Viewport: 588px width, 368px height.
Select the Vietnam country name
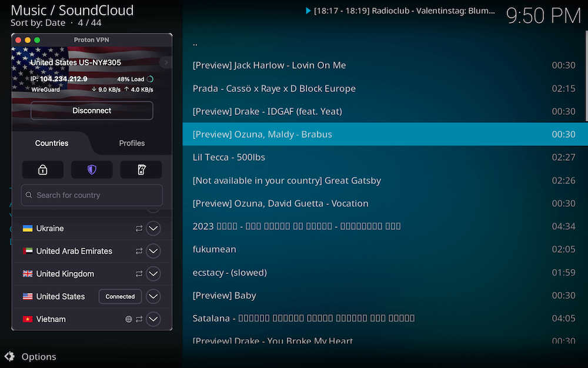click(x=51, y=319)
